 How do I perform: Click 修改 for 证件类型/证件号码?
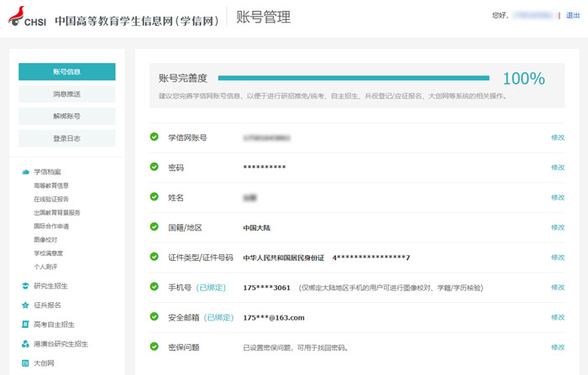click(558, 258)
